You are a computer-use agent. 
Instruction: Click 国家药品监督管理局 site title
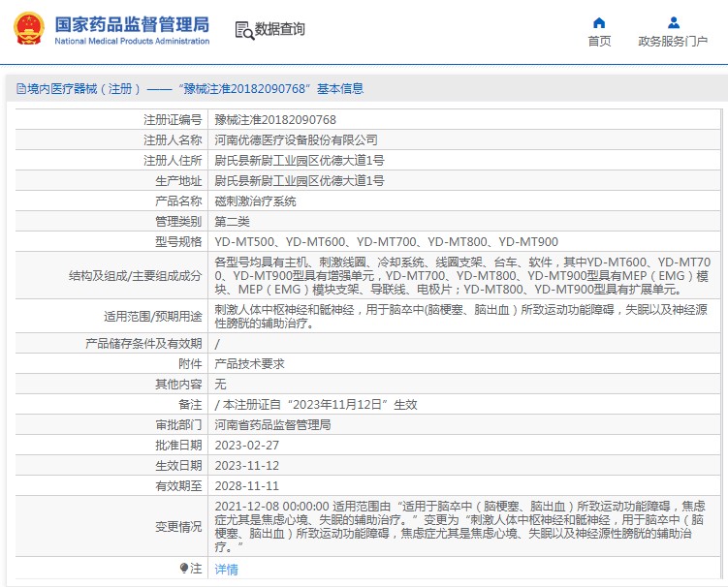[133, 24]
